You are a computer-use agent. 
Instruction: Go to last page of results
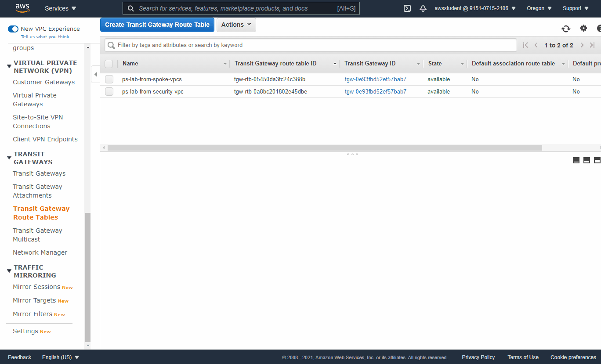coord(592,45)
